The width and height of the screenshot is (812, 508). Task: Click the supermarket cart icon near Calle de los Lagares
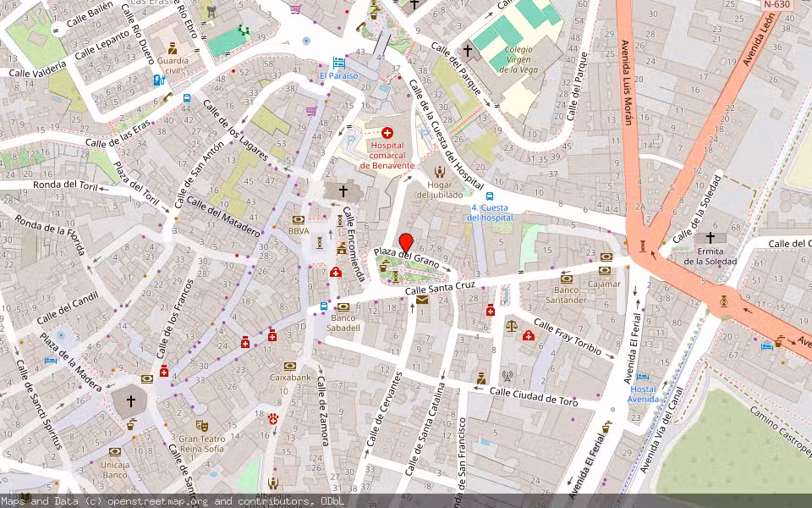pos(311,110)
